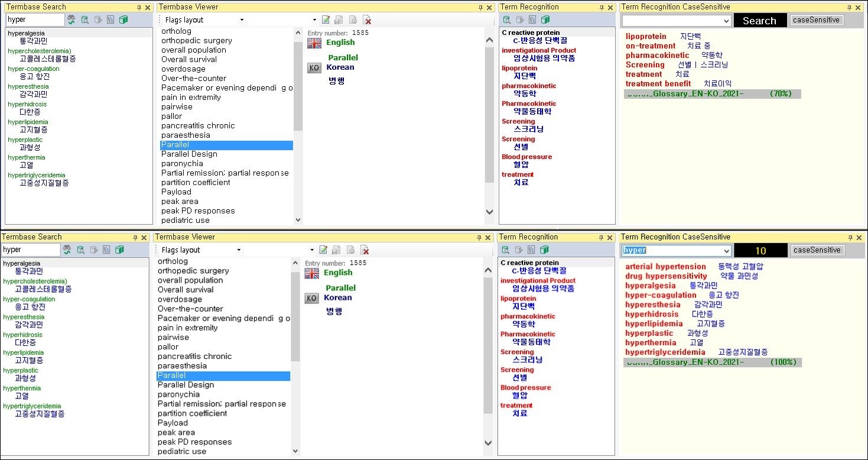Open Flags layout dropdown in lower Termbase Viewer

239,250
